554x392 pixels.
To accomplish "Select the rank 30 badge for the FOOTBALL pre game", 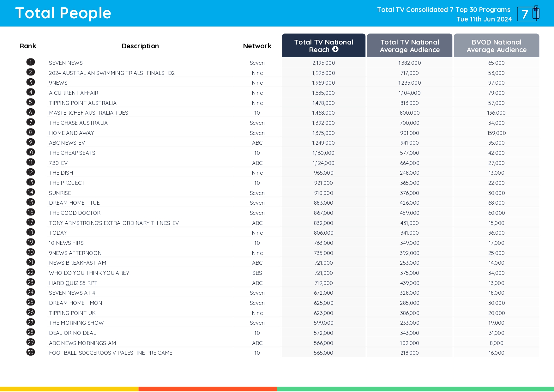I will click(x=30, y=352).
